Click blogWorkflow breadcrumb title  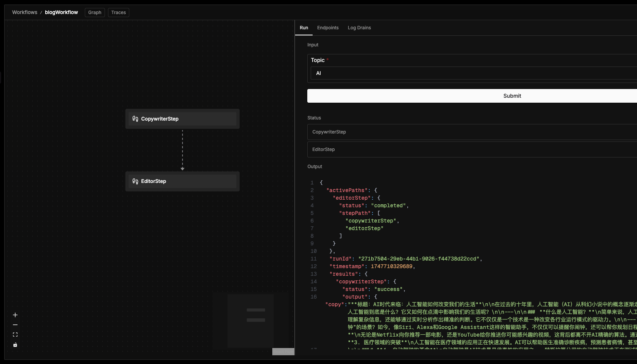coord(61,12)
